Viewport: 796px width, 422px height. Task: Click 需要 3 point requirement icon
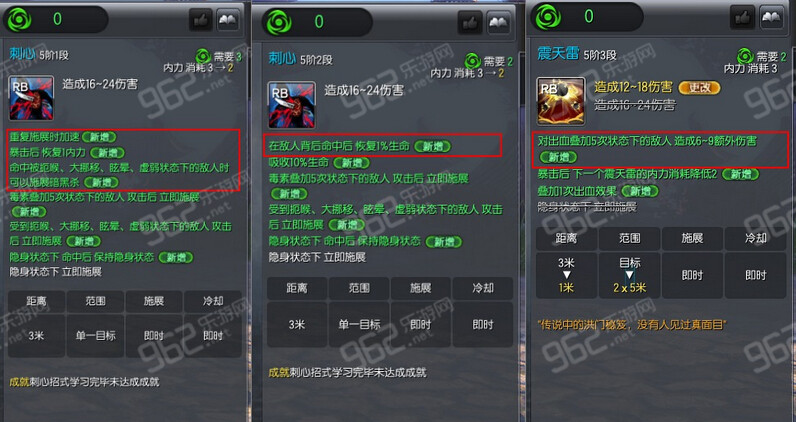[x=203, y=56]
